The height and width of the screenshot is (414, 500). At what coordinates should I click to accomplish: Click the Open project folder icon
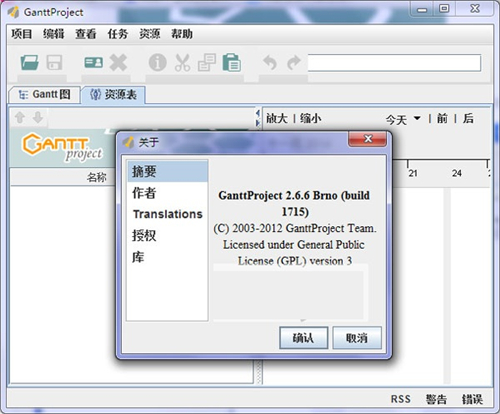[x=29, y=62]
